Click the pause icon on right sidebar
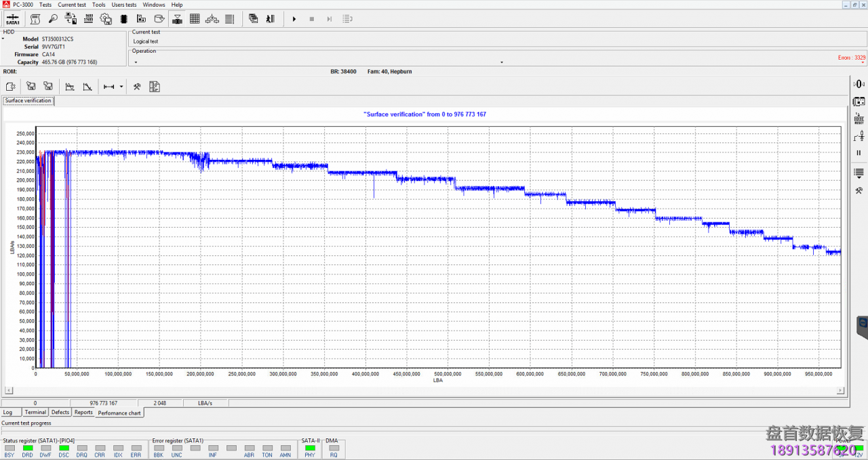Viewport: 868px width, 460px height. [859, 153]
